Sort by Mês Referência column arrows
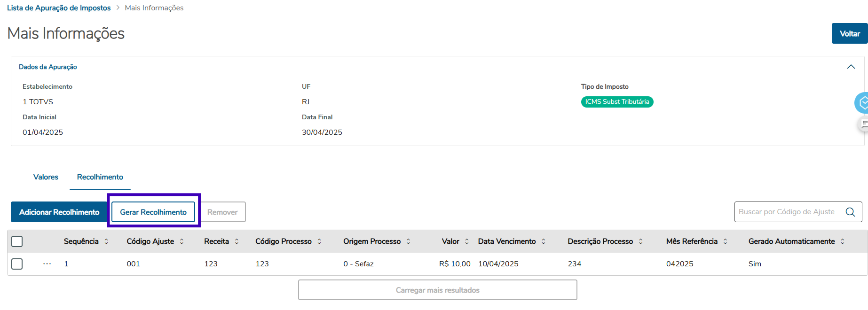The width and height of the screenshot is (868, 310). pos(725,241)
